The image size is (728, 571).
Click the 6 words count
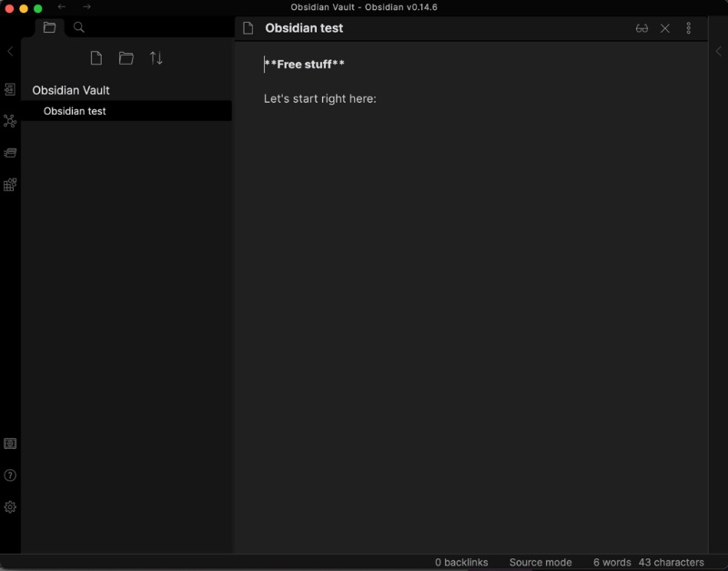(x=612, y=562)
